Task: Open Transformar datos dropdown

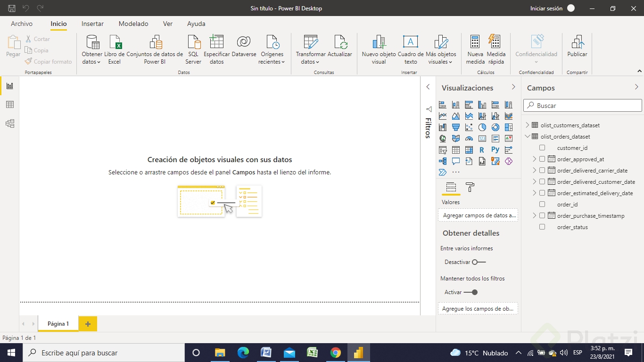Action: click(x=311, y=49)
